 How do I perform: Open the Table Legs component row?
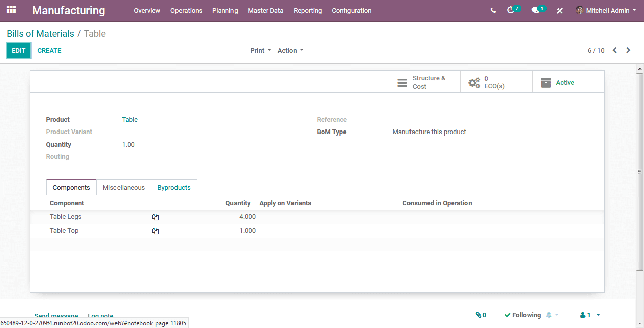click(317, 217)
